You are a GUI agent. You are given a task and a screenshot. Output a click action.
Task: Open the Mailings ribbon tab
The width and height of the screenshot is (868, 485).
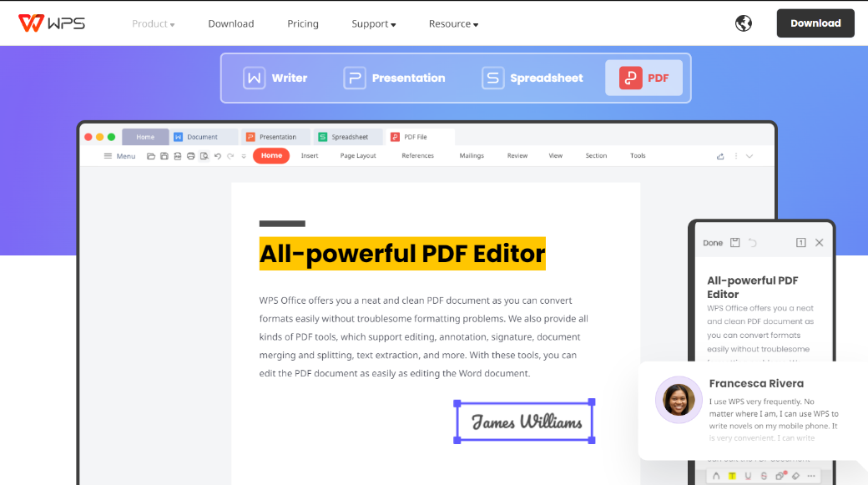(x=472, y=155)
